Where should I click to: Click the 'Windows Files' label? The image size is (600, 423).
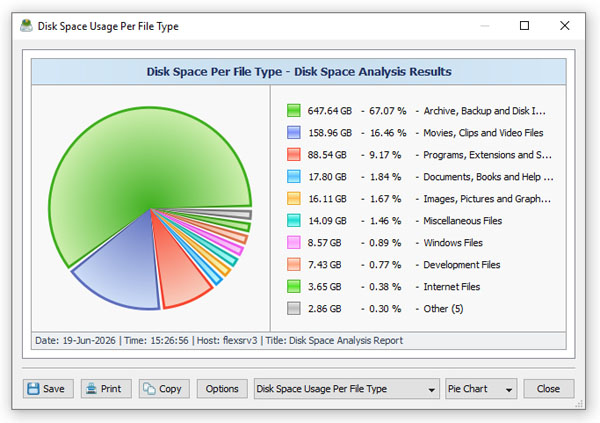tap(453, 243)
